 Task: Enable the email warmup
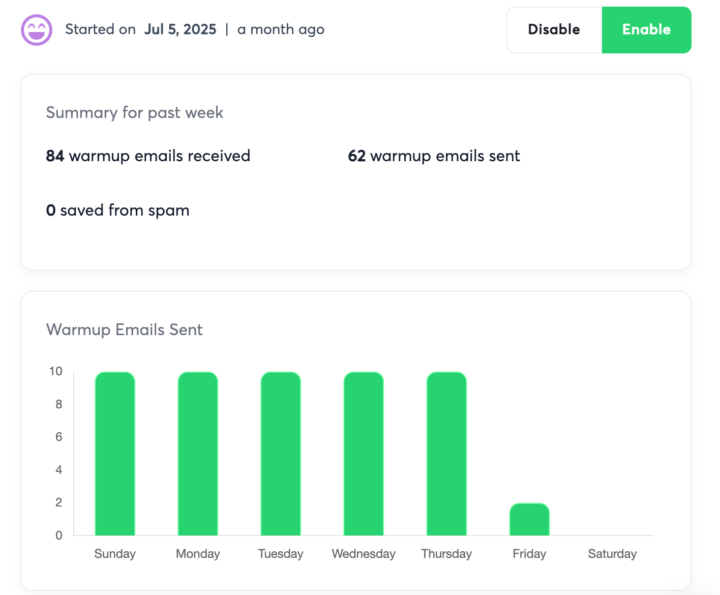(x=646, y=30)
